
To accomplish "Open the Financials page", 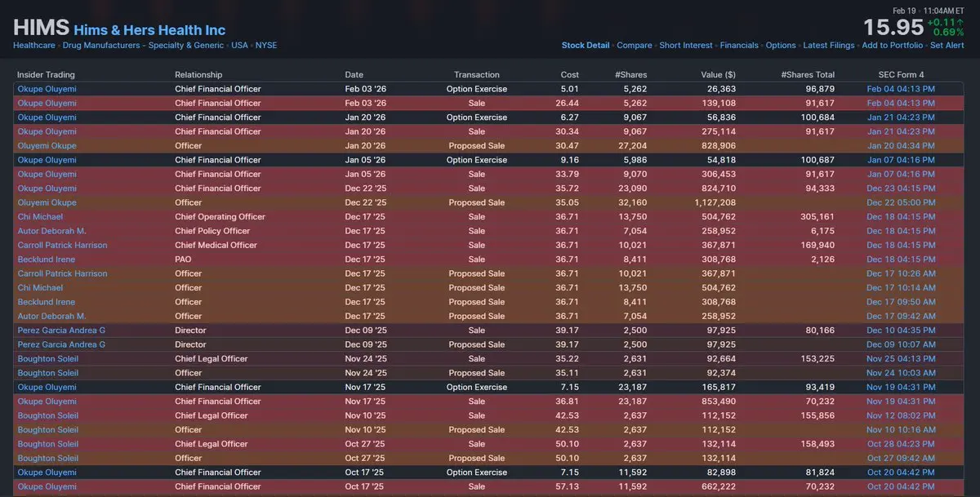I will pos(739,46).
